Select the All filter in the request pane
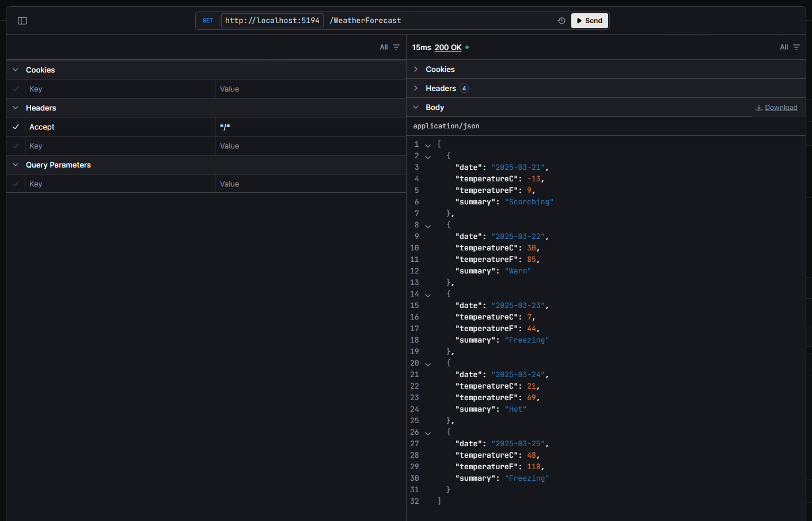 pos(384,47)
